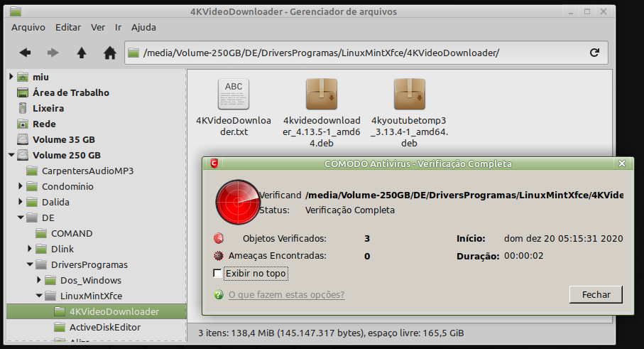Go back with the left arrow
This screenshot has width=644, height=349.
25,53
